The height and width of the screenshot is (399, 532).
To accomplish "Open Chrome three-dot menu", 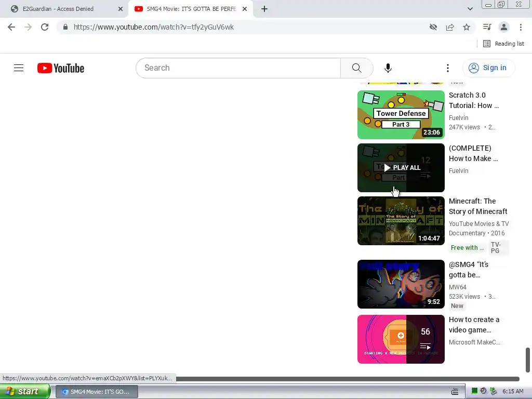I will [x=521, y=27].
